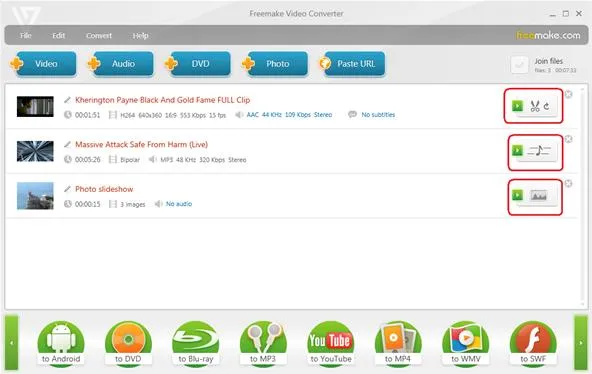The height and width of the screenshot is (374, 592).
Task: Toggle the Join files switch
Action: pyautogui.click(x=520, y=65)
